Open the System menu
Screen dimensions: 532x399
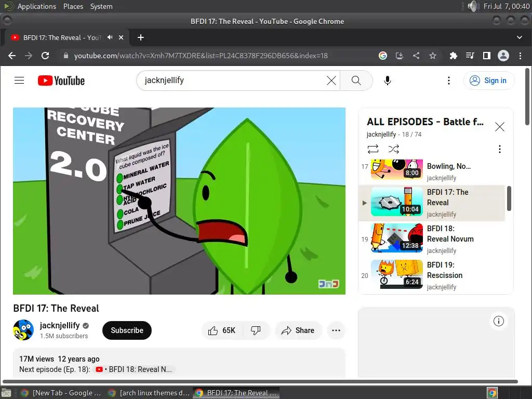coord(101,6)
